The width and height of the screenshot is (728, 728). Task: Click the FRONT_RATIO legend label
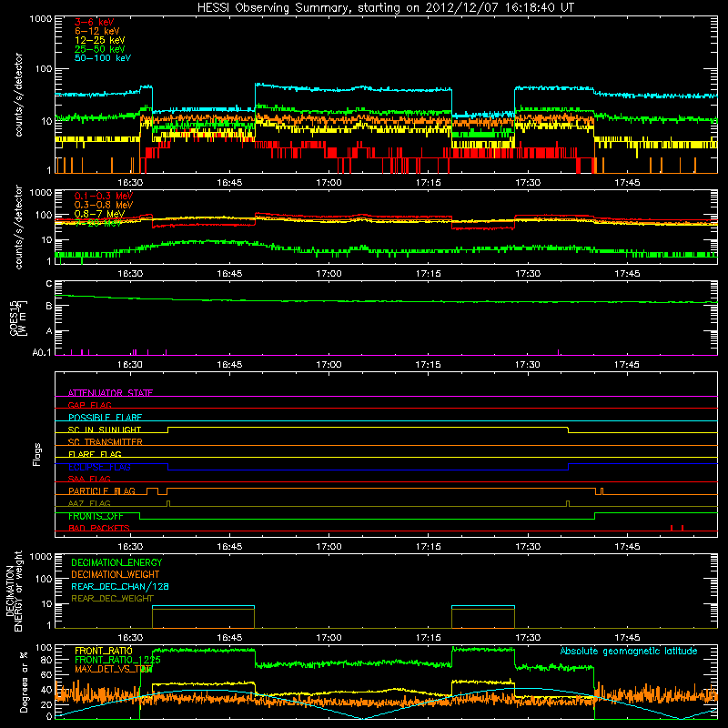104,651
